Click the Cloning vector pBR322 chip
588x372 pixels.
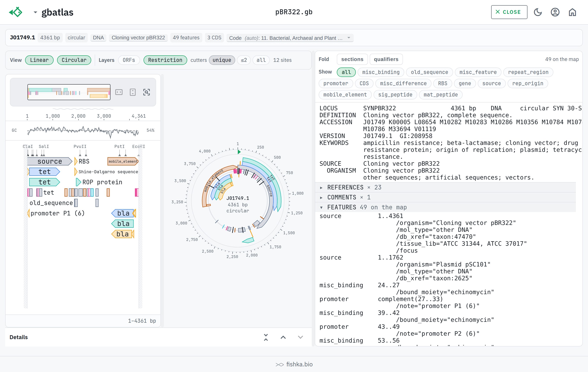tap(138, 38)
